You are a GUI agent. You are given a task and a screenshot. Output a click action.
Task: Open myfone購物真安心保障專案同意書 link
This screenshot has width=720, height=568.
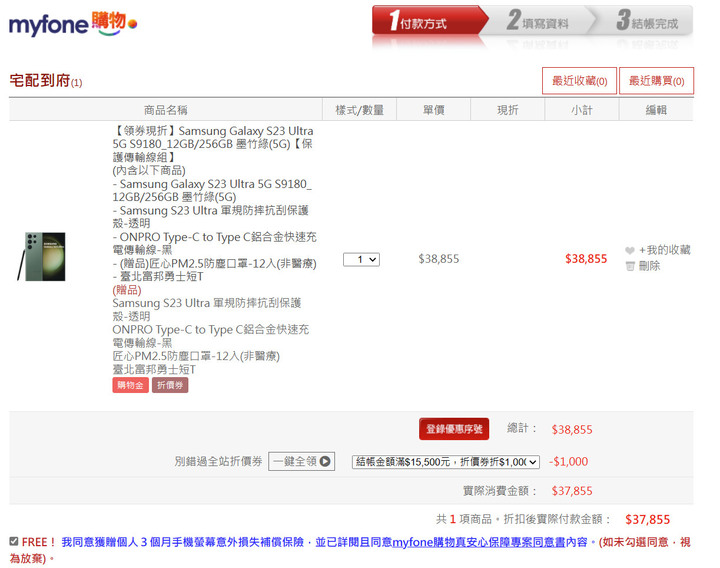(478, 542)
